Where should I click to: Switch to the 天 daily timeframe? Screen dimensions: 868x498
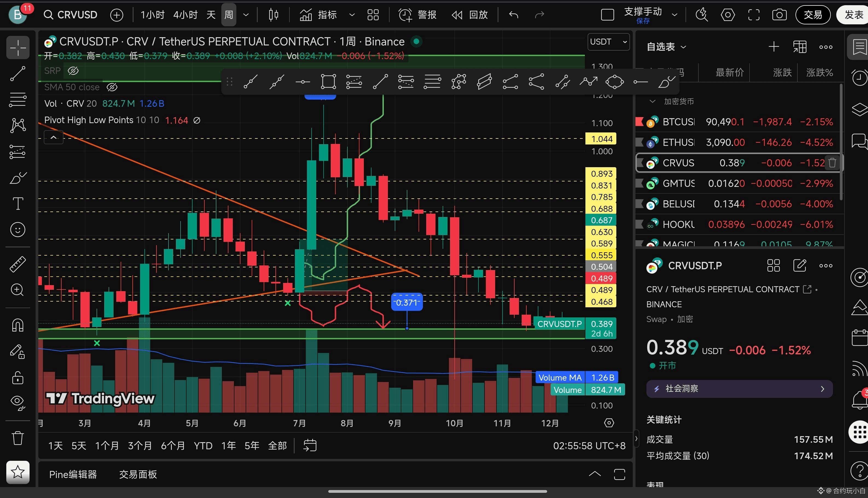pyautogui.click(x=211, y=15)
